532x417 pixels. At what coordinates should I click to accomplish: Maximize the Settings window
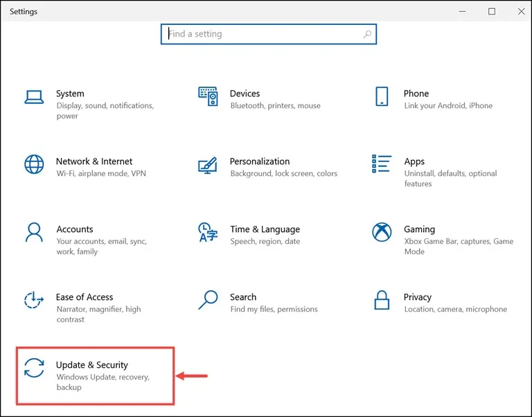pyautogui.click(x=492, y=12)
